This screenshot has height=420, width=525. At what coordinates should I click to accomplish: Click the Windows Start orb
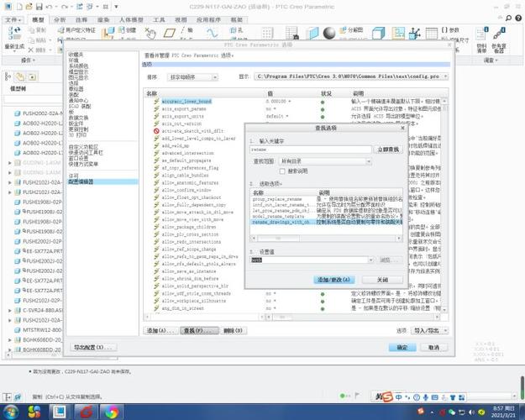pyautogui.click(x=11, y=412)
